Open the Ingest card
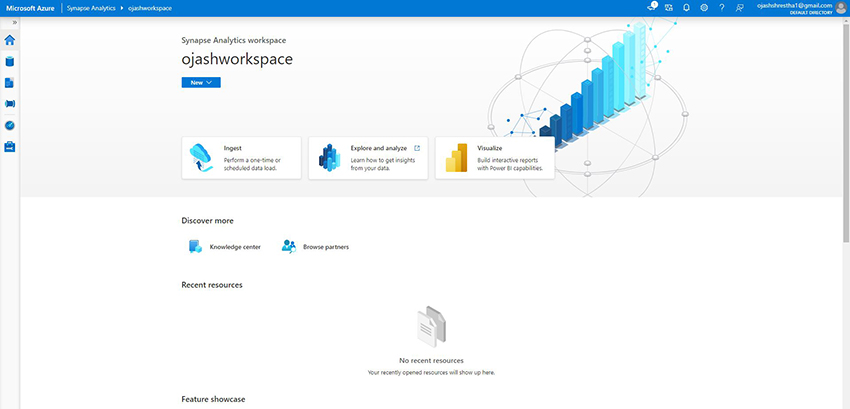Screen dimensions: 850x409 [x=241, y=158]
